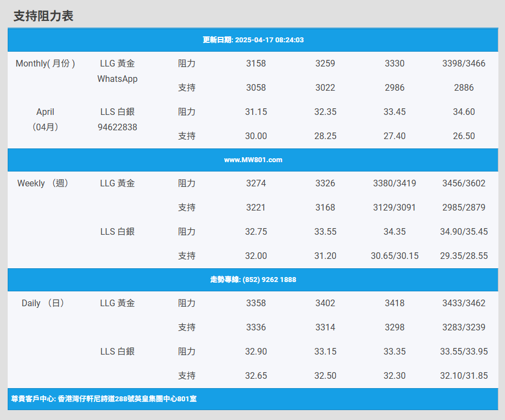Screen dimensions: 505x420
Task: Click monthly silver support 30.00
Action: click(x=256, y=136)
